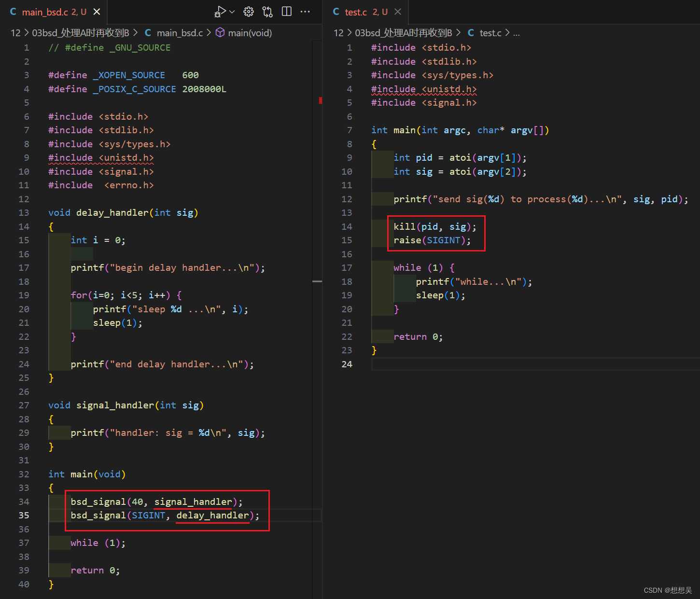The height and width of the screenshot is (599, 700).
Task: Click 'int i = 0;' line
Action: [98, 240]
